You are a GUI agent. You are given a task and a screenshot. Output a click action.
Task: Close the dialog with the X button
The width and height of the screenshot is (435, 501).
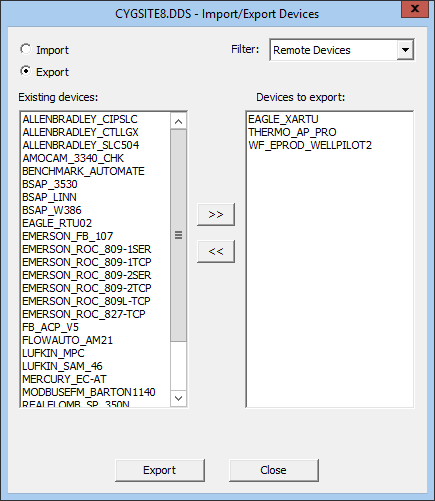point(414,9)
